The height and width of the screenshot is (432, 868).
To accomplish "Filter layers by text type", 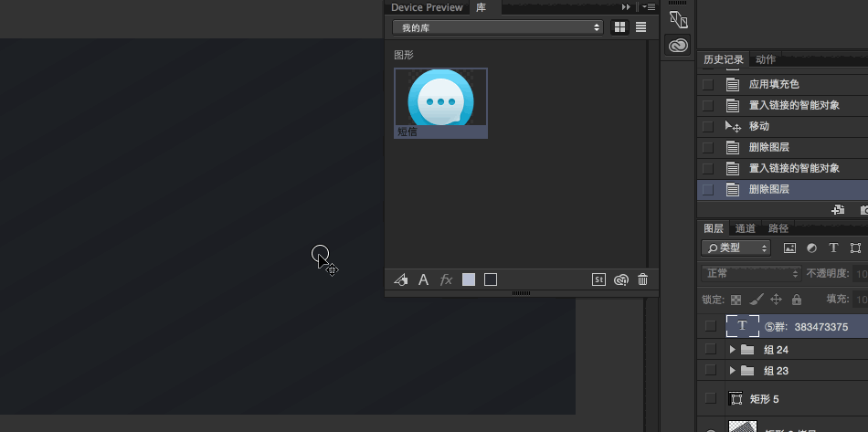I will click(833, 248).
